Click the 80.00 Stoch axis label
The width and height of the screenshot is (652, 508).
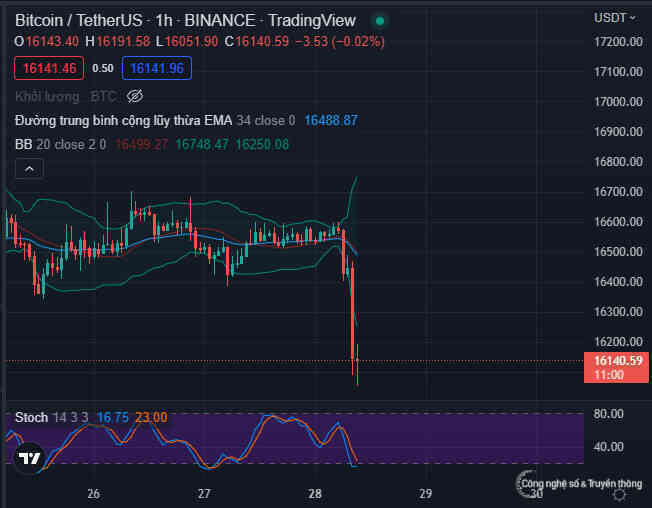[608, 414]
